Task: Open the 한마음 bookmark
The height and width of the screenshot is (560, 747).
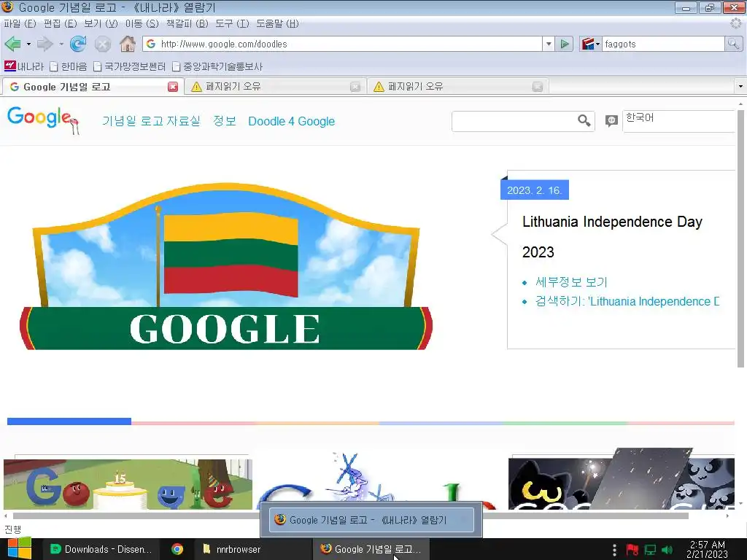Action: coord(69,66)
